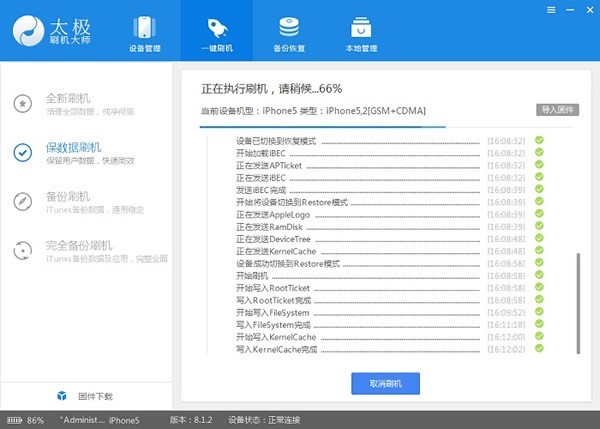Viewport: 600px width, 429px height.
Task: Click the 开始写入FileSystem log entry
Action: pos(272,313)
